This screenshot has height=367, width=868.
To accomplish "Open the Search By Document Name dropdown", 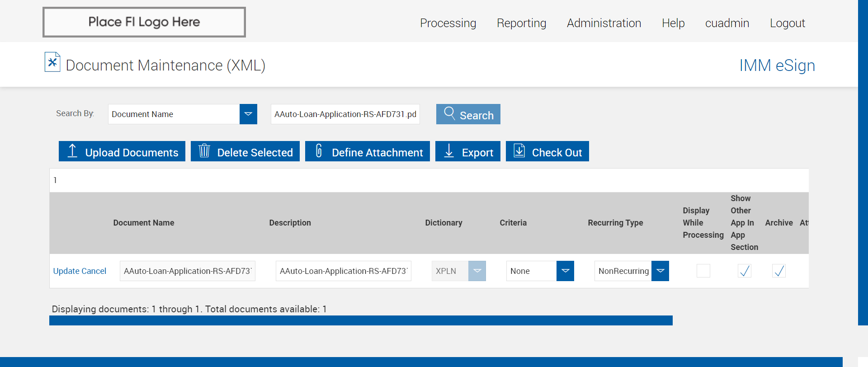I will tap(248, 114).
